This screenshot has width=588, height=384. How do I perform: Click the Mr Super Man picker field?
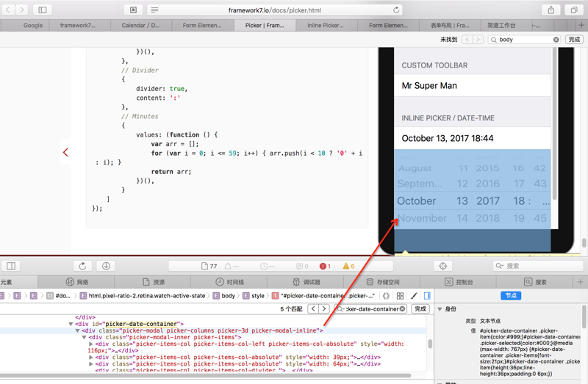pyautogui.click(x=472, y=85)
